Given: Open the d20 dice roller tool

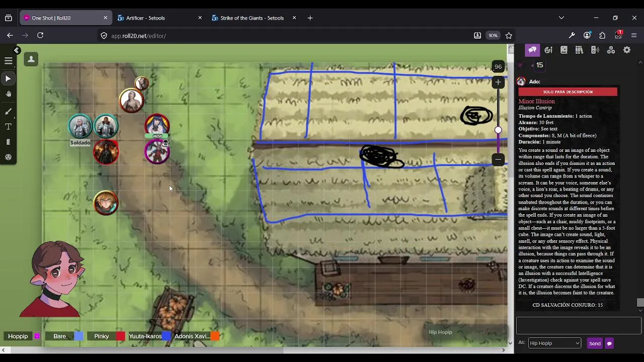Looking at the screenshot, I should coord(8,157).
